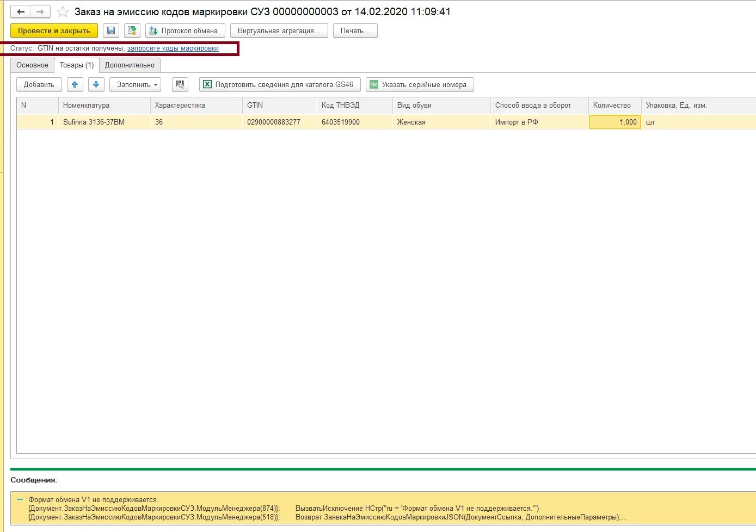
Task: Click the Добавить button
Action: click(39, 84)
